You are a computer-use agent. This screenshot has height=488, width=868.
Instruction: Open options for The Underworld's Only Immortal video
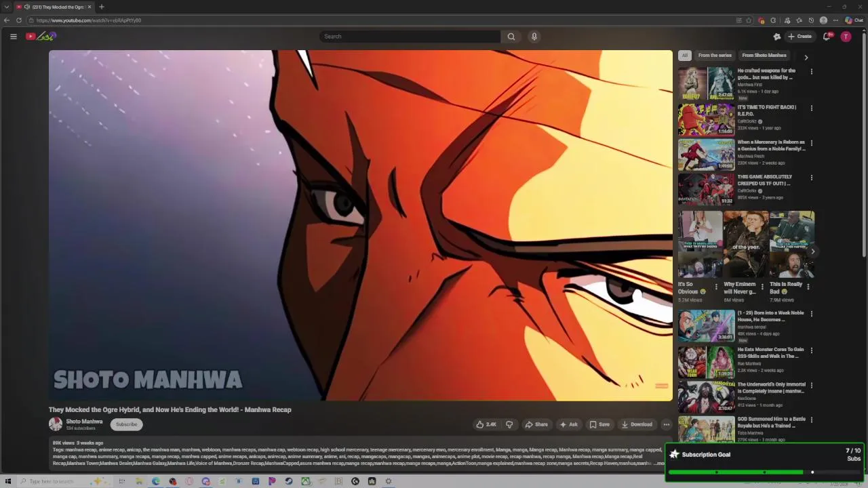[812, 386]
